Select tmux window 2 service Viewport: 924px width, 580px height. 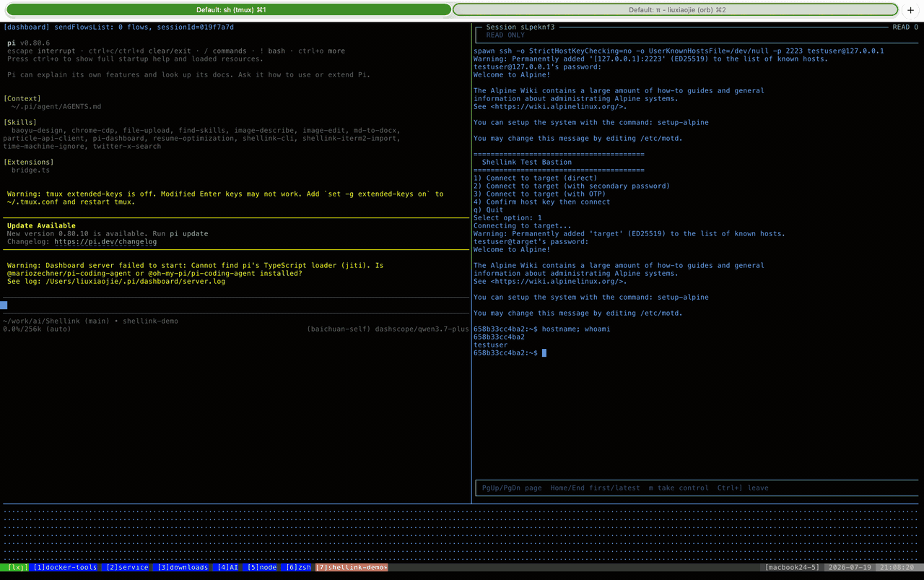point(126,568)
